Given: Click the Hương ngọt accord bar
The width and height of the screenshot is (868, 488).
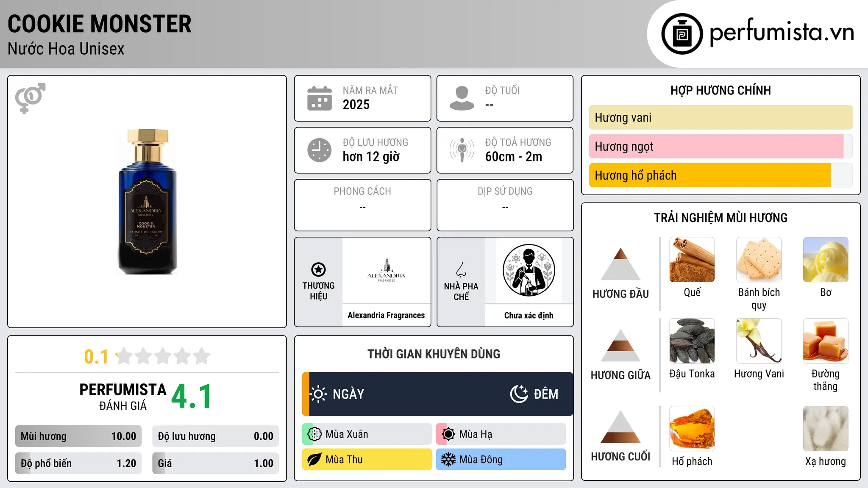Looking at the screenshot, I should point(721,146).
